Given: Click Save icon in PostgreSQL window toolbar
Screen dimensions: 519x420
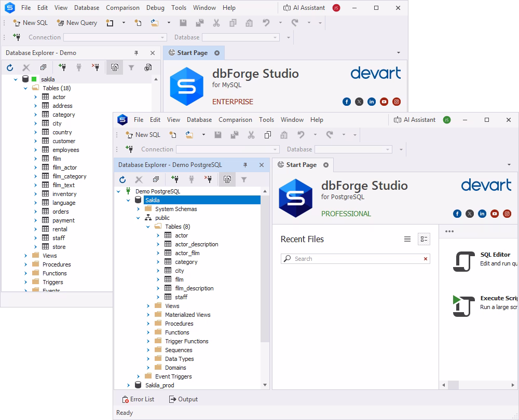Looking at the screenshot, I should (218, 135).
